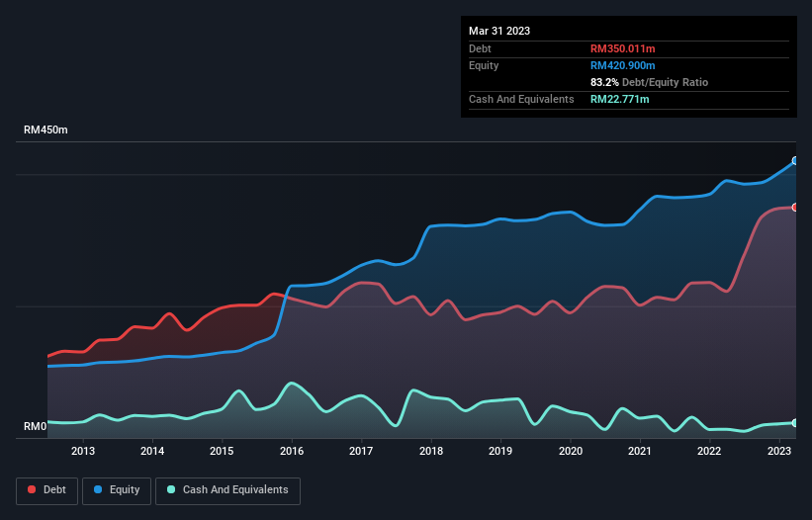The height and width of the screenshot is (520, 812).
Task: Select the 2016 x-axis label
Action: [x=292, y=451]
